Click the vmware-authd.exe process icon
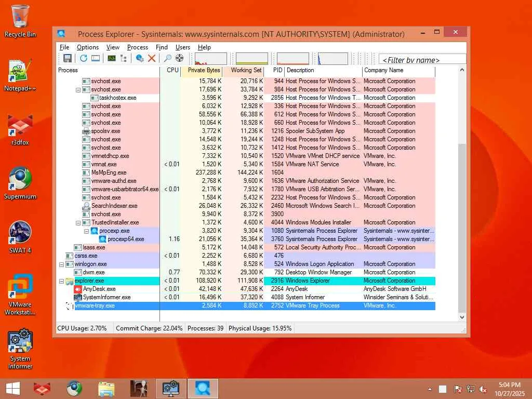The width and height of the screenshot is (532, 399). (86, 181)
